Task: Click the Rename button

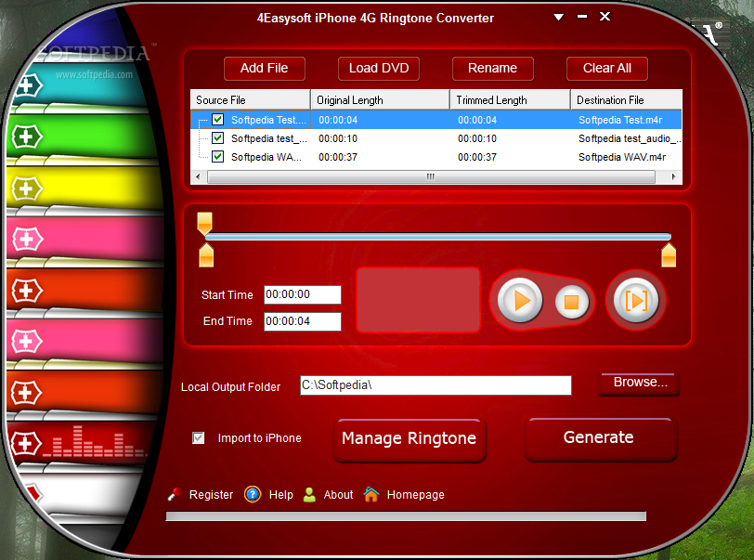Action: pyautogui.click(x=493, y=69)
